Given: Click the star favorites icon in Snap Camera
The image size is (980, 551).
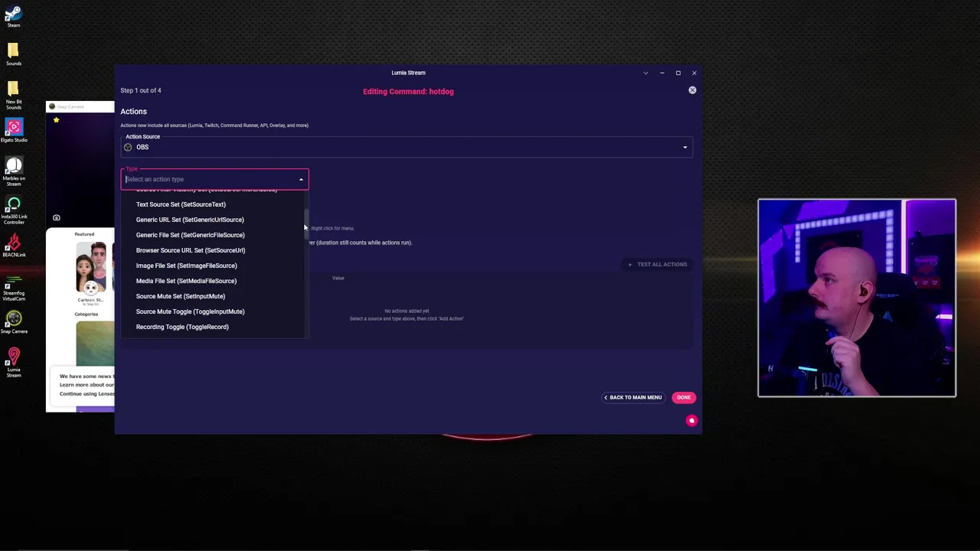Looking at the screenshot, I should [56, 120].
